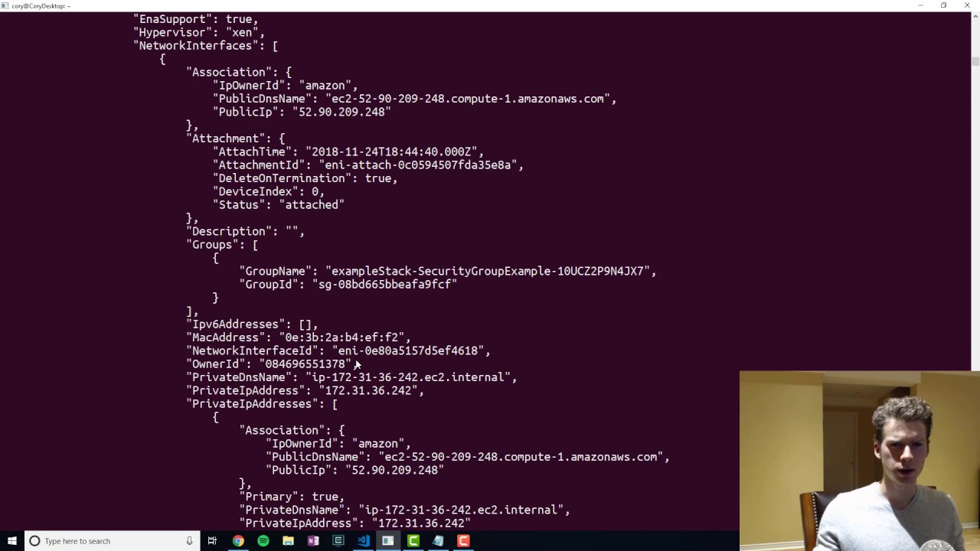Click the "Description": "" line
The image size is (980, 551).
tap(246, 231)
